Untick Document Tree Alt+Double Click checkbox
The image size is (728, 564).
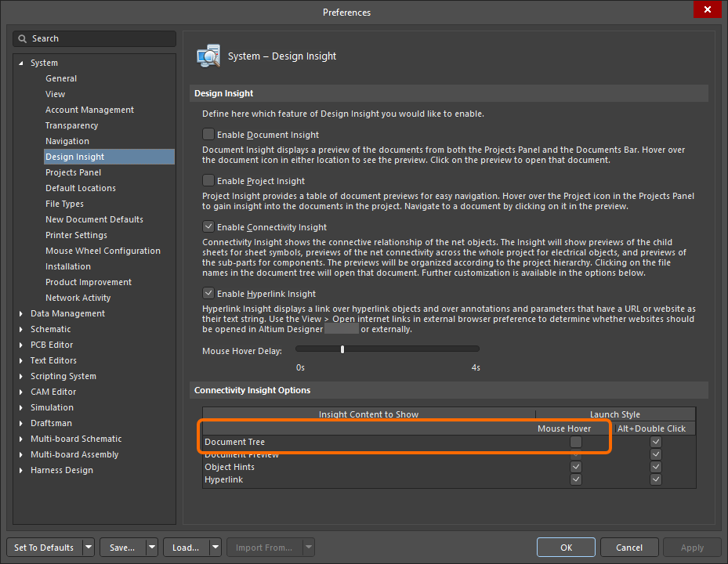[656, 442]
